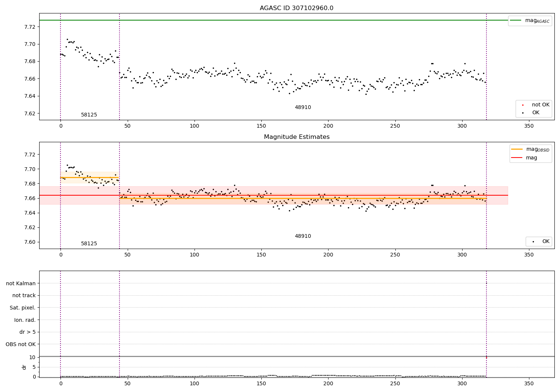Click the 'dr > 5' axis label
This screenshot has height=392, width=560.
tap(28, 332)
